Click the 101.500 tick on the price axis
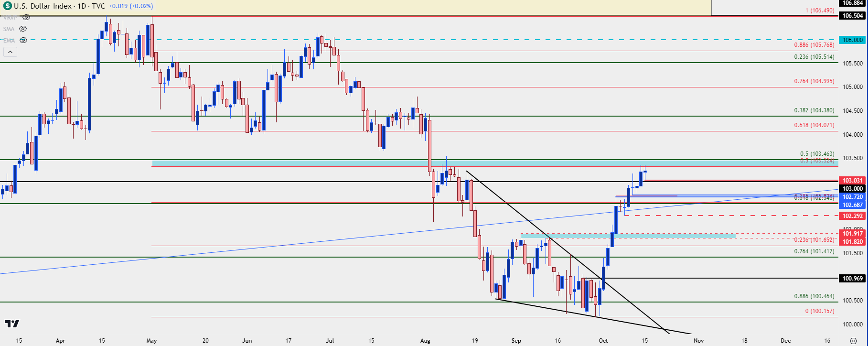 [853, 253]
